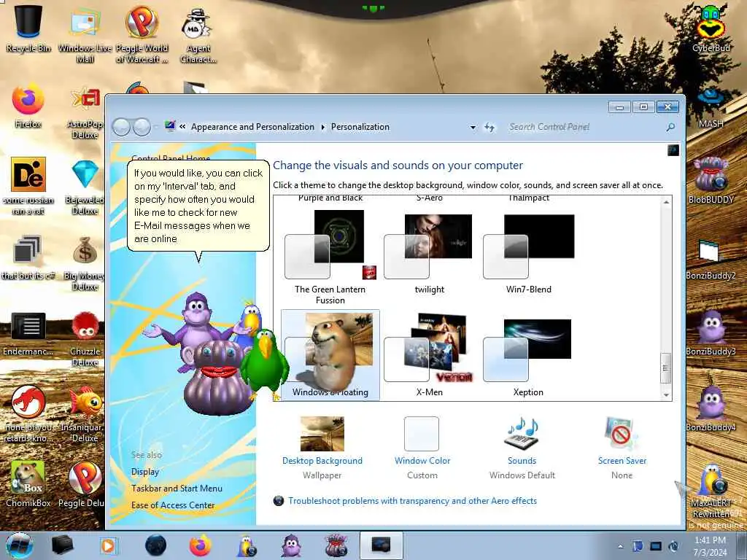Click the Windows Start orb
The height and width of the screenshot is (560, 747).
click(x=20, y=545)
